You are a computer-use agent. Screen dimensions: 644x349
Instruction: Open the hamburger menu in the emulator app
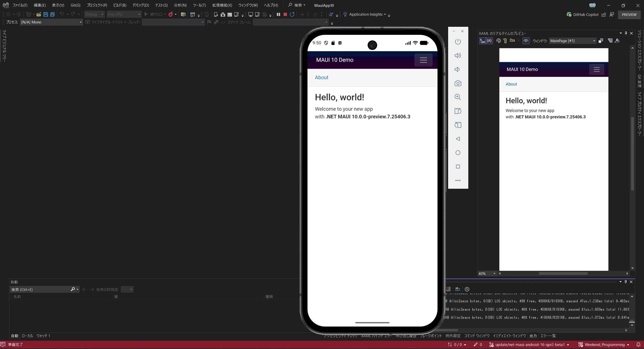(x=423, y=60)
